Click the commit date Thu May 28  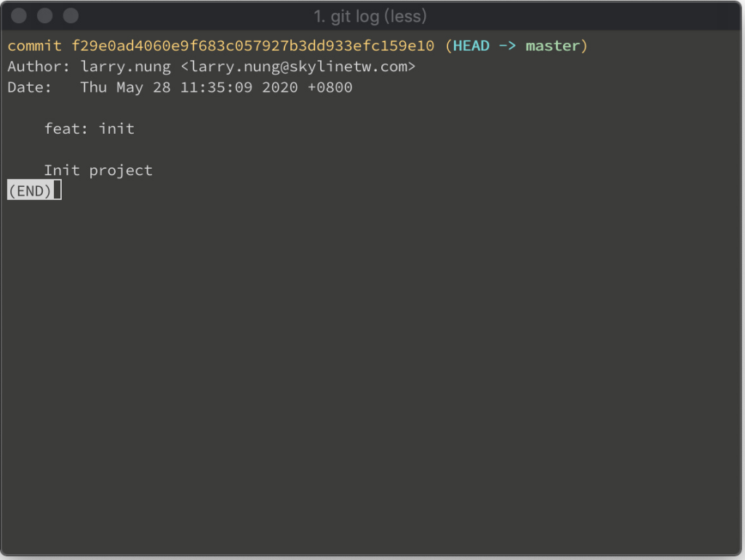[x=125, y=87]
